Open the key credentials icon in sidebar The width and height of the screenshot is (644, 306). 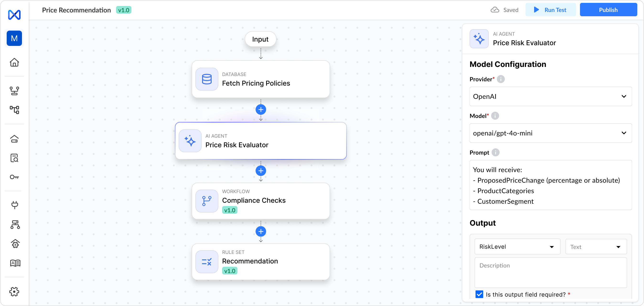coord(14,177)
